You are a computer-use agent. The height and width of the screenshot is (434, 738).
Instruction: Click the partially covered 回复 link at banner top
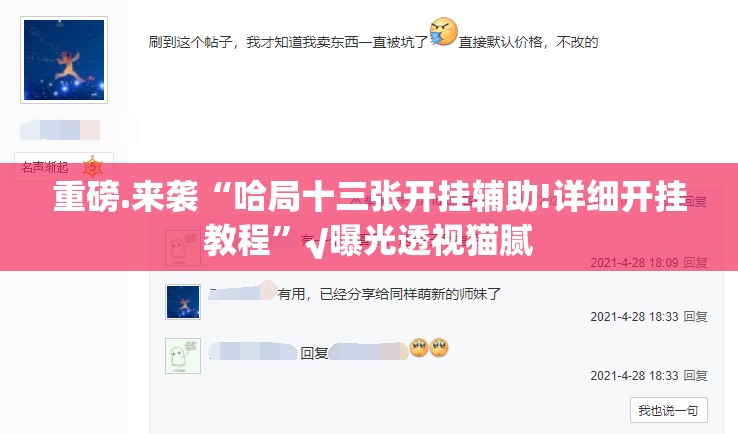coord(696,201)
